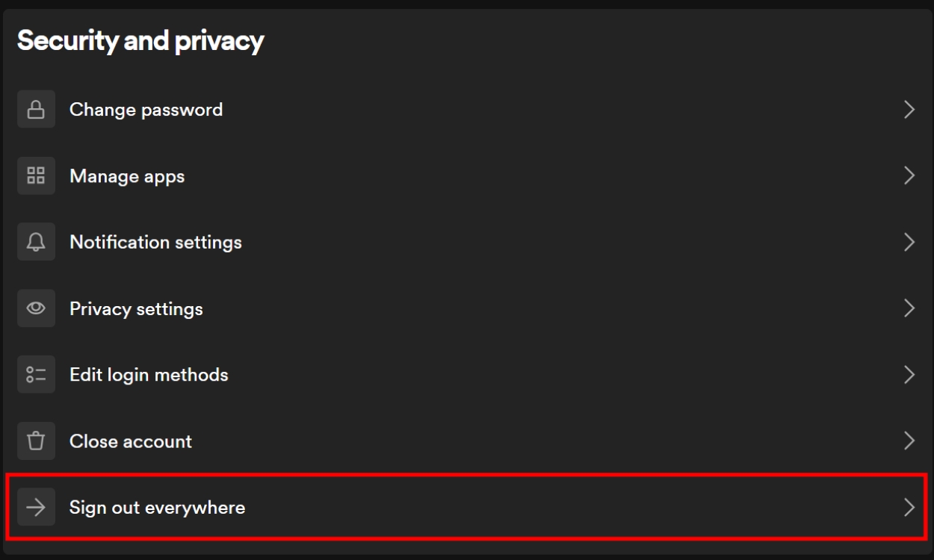Select the grid icon for Manage apps
This screenshot has height=560, width=934.
[x=37, y=175]
